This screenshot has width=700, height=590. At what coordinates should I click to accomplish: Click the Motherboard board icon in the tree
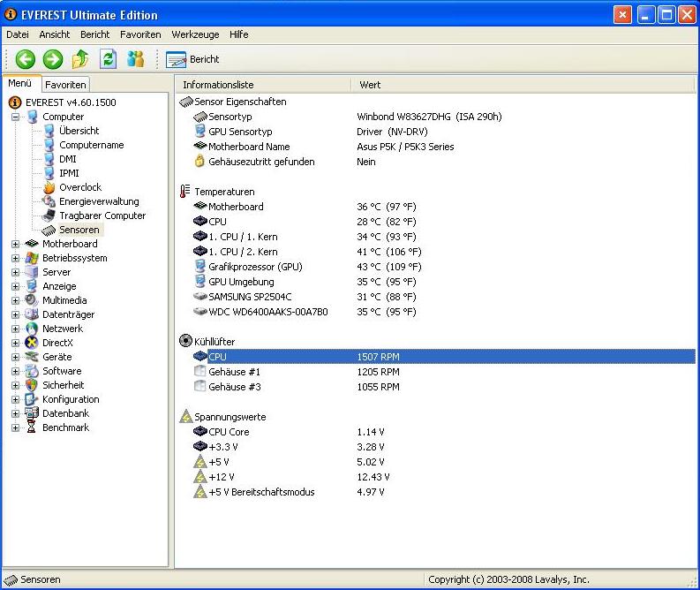pyautogui.click(x=32, y=244)
